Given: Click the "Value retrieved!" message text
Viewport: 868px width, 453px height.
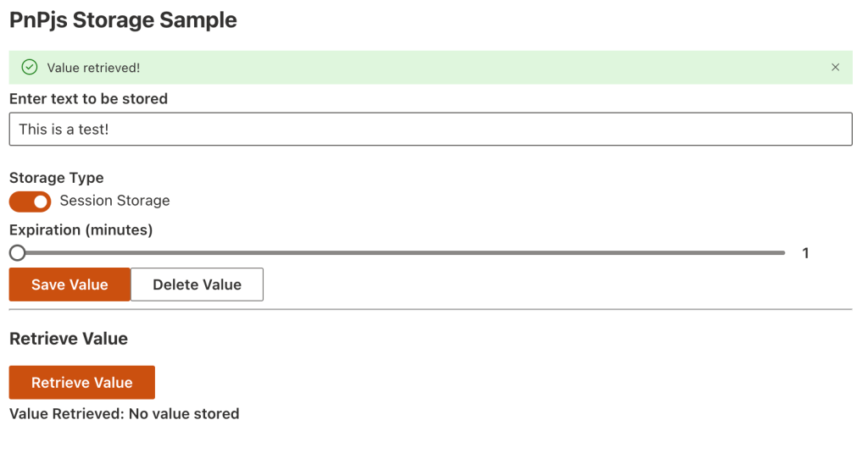Looking at the screenshot, I should point(93,68).
